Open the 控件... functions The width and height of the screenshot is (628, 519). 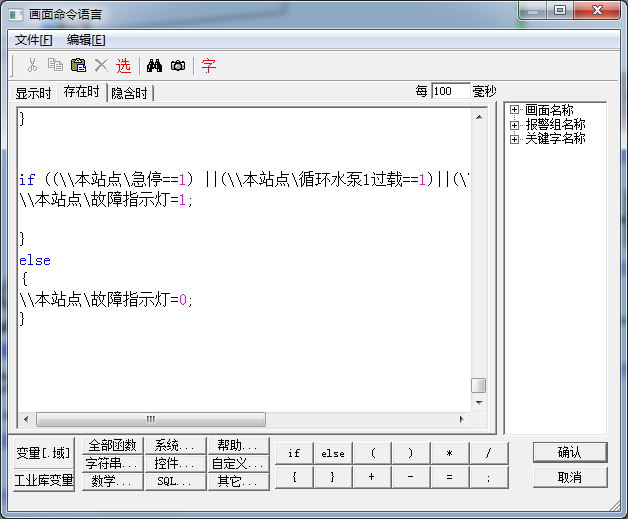(175, 463)
